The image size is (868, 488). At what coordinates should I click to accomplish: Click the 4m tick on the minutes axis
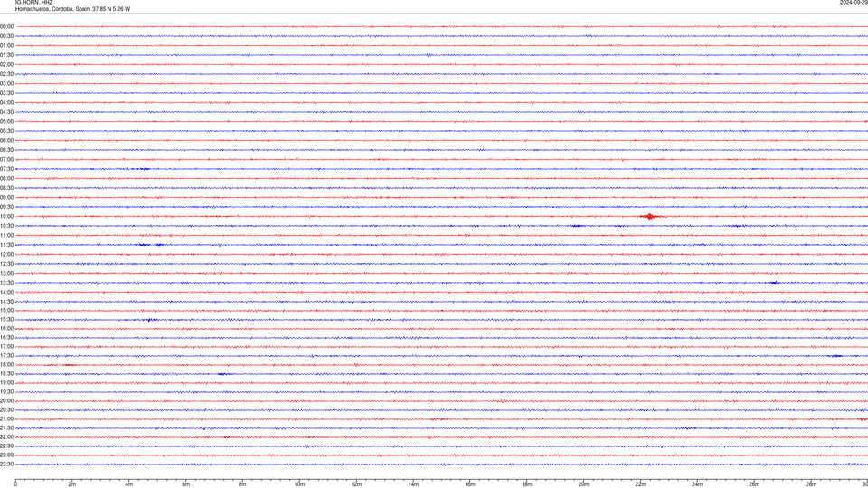coord(129,484)
